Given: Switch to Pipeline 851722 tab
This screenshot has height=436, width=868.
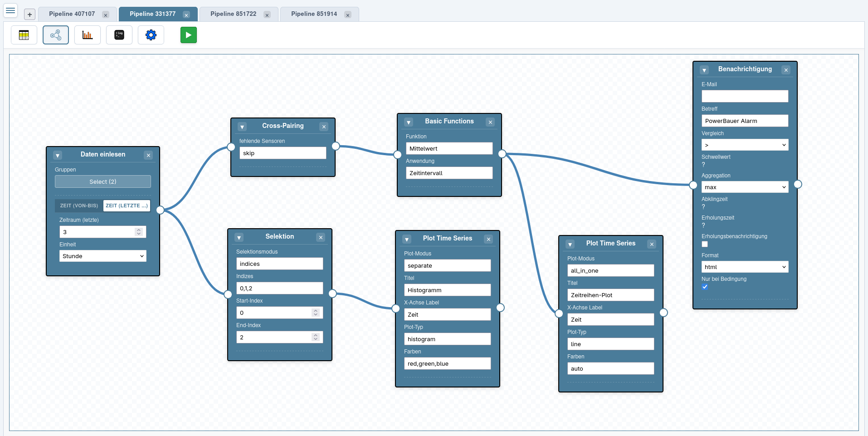Looking at the screenshot, I should tap(234, 14).
